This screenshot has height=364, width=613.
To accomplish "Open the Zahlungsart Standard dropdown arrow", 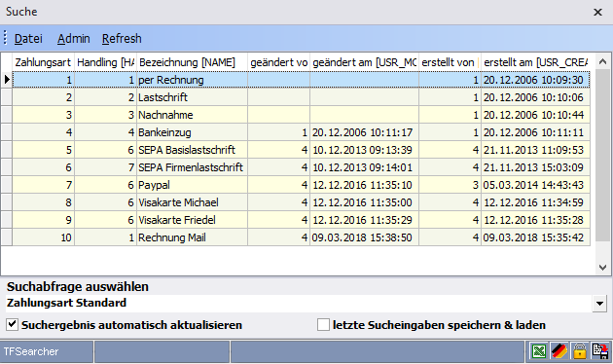I will [x=599, y=304].
